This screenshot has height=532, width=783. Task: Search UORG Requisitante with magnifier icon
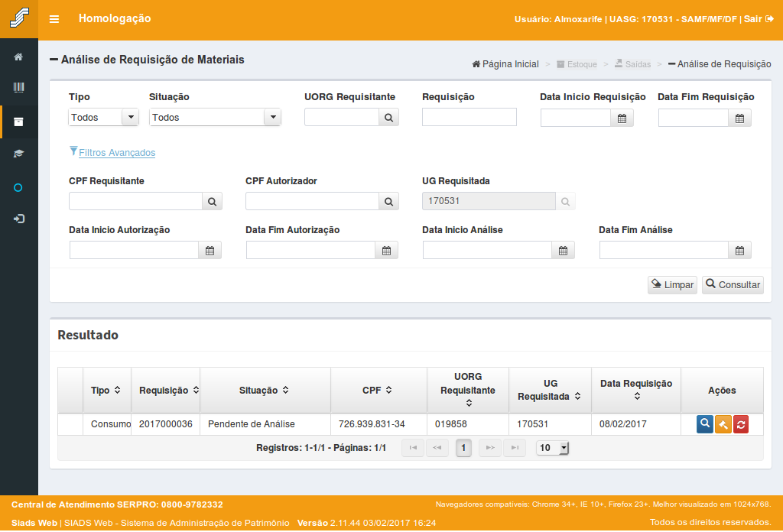(x=388, y=118)
